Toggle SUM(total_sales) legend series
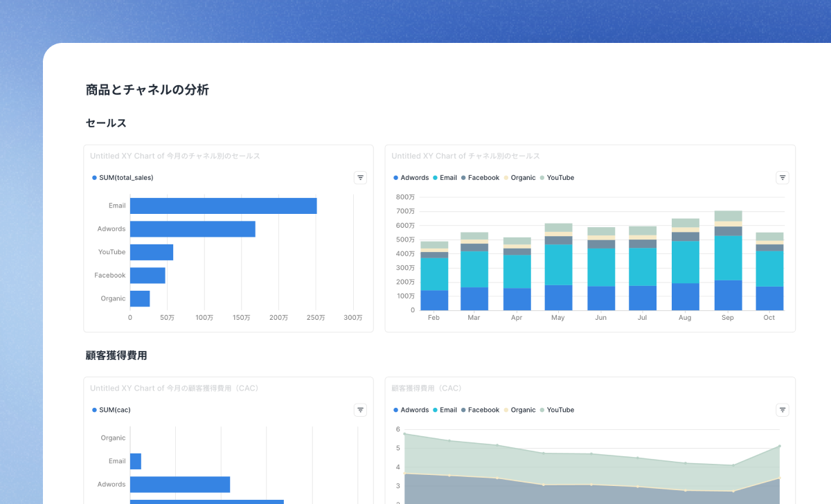 [123, 178]
